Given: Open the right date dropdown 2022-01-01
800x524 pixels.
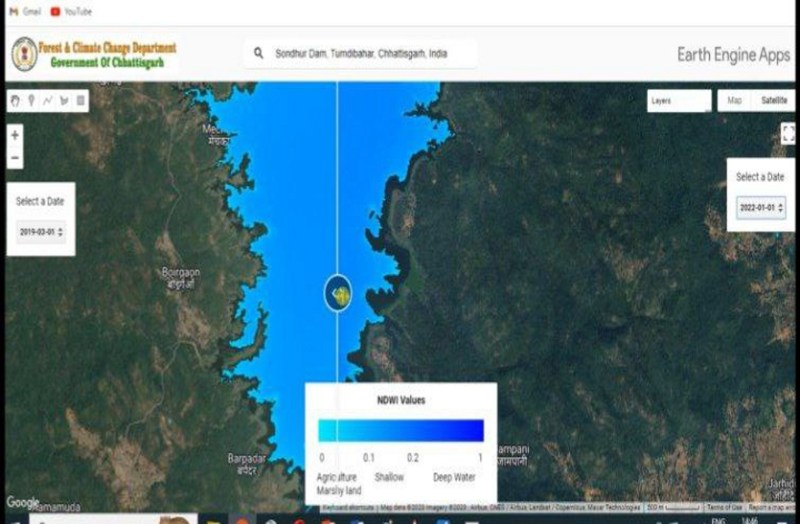Looking at the screenshot, I should 760,208.
